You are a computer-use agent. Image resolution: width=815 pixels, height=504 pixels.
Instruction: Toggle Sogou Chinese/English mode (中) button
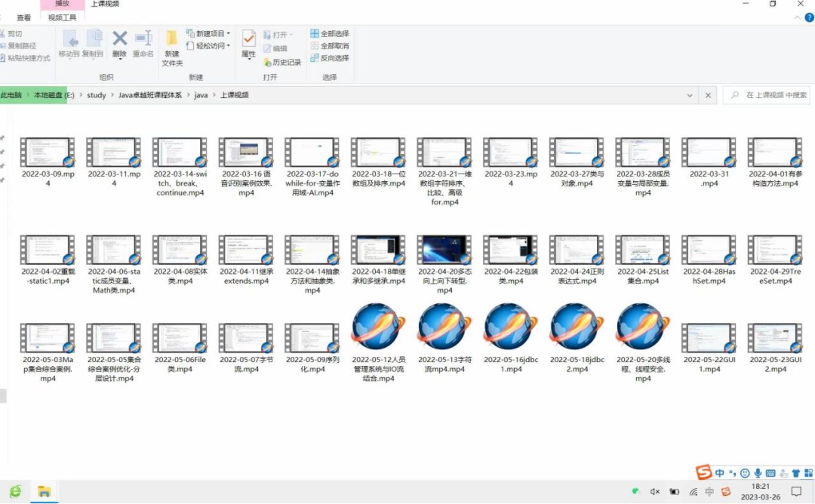(x=720, y=473)
